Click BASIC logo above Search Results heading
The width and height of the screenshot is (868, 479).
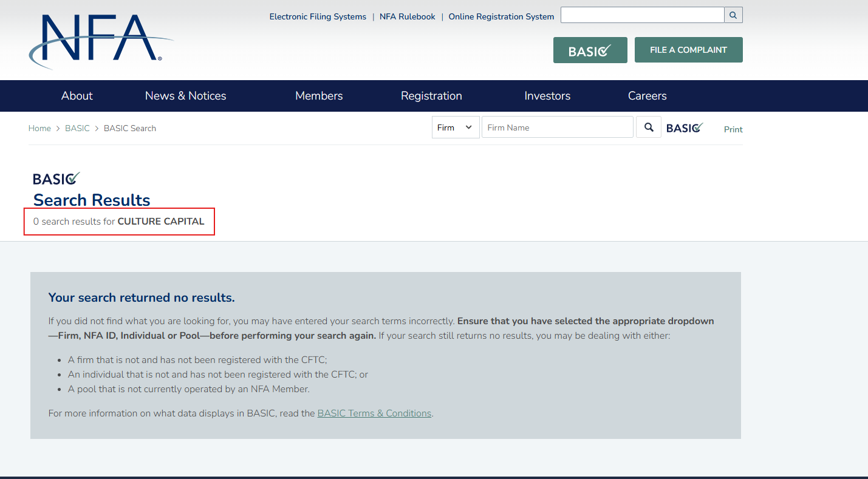click(x=56, y=178)
